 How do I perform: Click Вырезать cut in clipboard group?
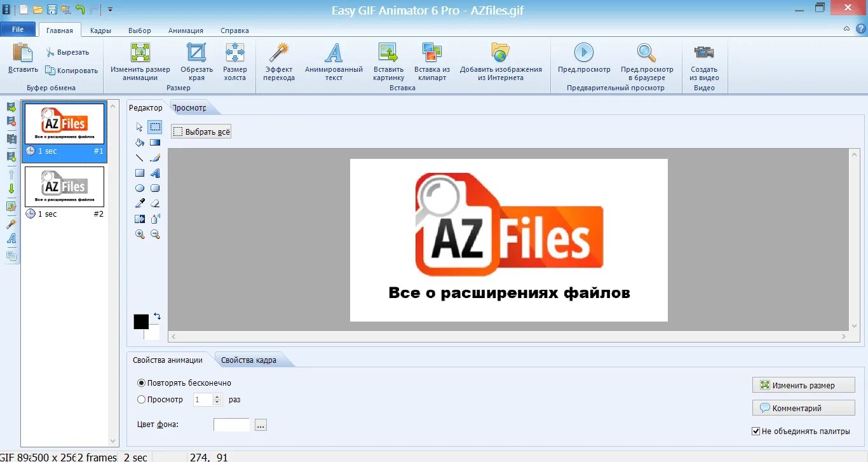pyautogui.click(x=67, y=52)
